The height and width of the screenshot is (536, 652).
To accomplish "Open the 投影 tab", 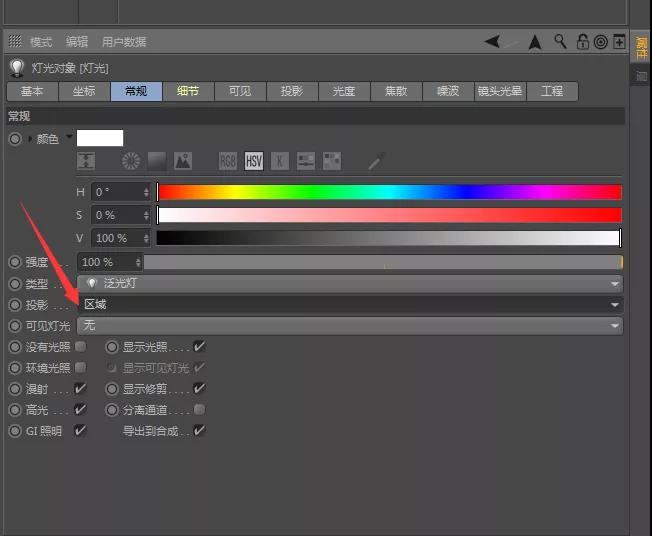I will pos(292,91).
